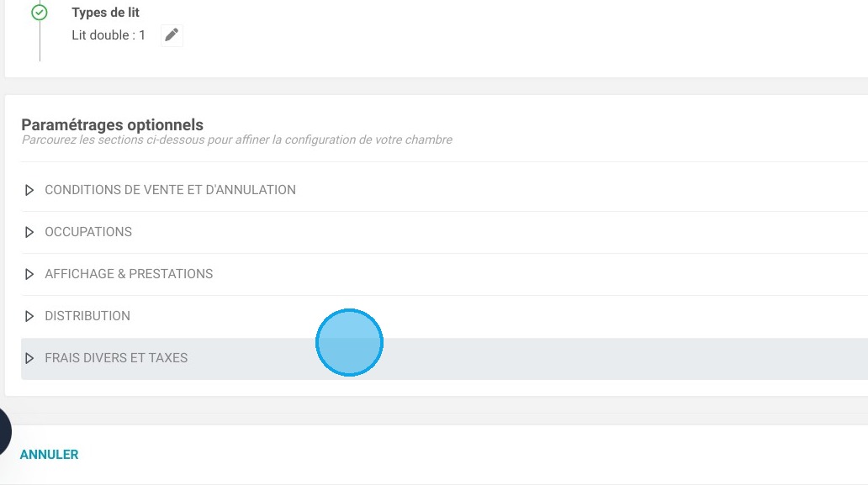Cancel with the ANNULER link

point(50,455)
